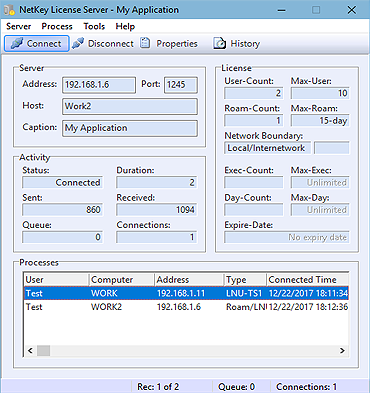This screenshot has height=393, width=370.
Task: Select the process row for computer WORK2
Action: click(186, 307)
